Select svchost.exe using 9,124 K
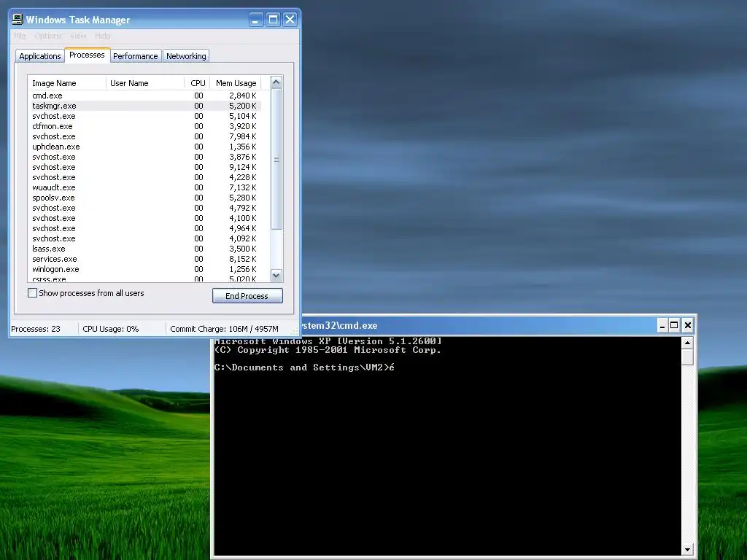Screen dimensions: 747x560 (x=145, y=167)
